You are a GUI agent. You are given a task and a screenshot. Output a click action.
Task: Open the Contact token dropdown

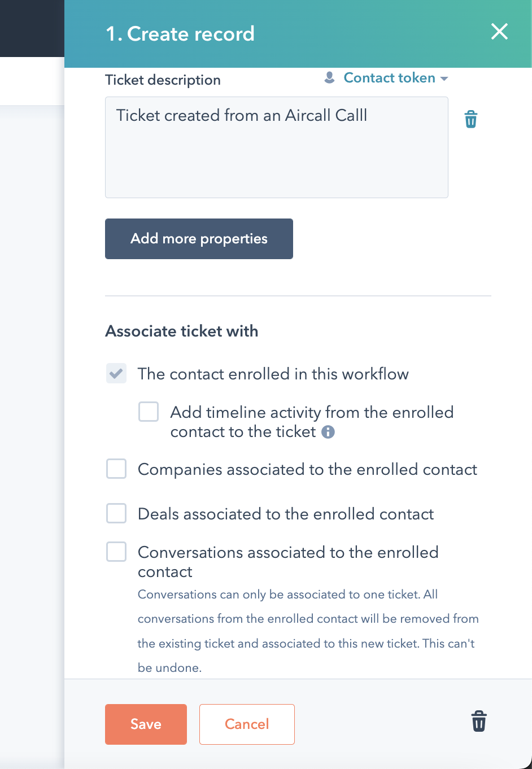[x=395, y=78]
